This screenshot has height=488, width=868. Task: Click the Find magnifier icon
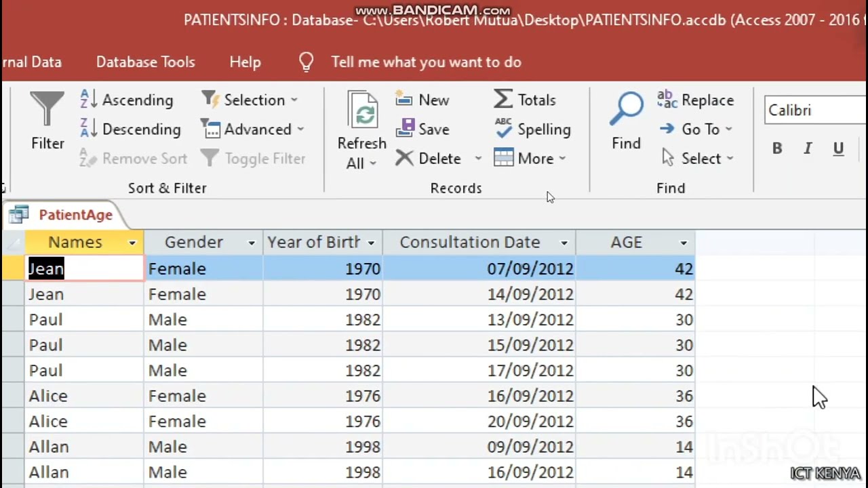(x=626, y=109)
